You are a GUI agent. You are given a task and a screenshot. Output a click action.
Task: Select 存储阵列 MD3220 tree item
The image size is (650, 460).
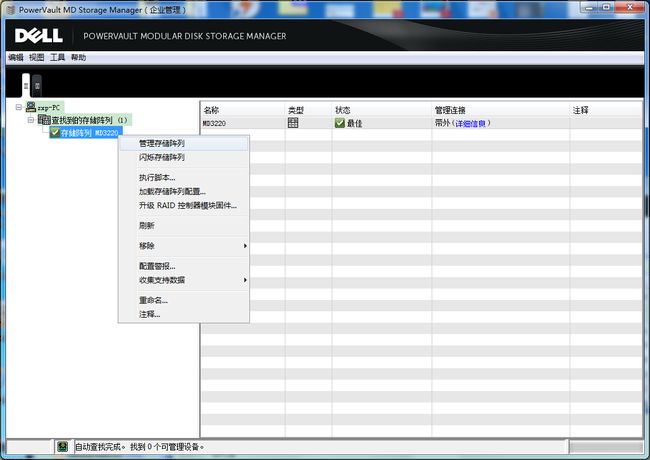point(86,133)
